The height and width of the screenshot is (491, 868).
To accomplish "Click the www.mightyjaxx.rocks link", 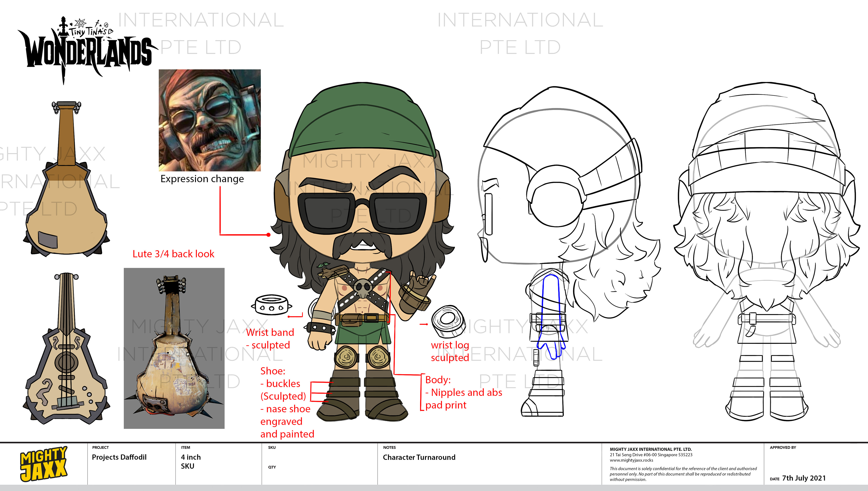I will click(631, 460).
